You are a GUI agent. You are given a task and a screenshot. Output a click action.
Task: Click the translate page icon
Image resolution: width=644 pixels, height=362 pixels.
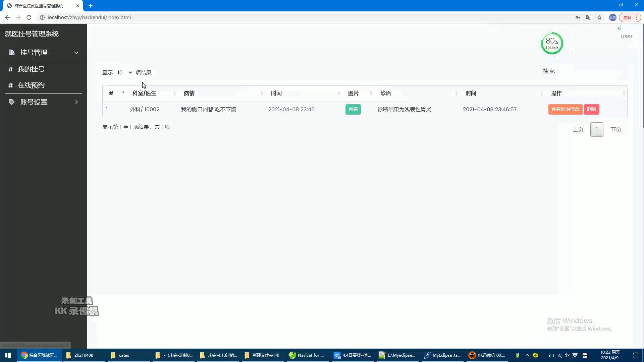pyautogui.click(x=588, y=17)
